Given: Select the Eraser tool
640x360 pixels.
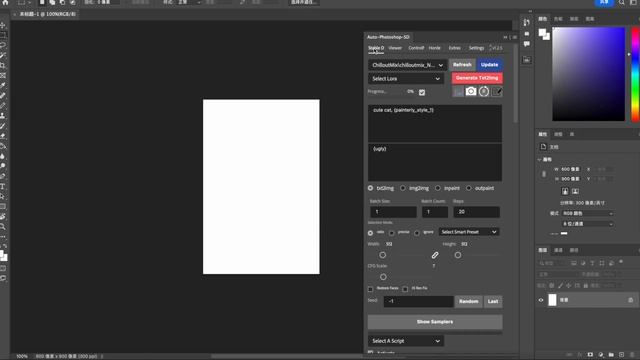Looking at the screenshot, I should pos(3,136).
